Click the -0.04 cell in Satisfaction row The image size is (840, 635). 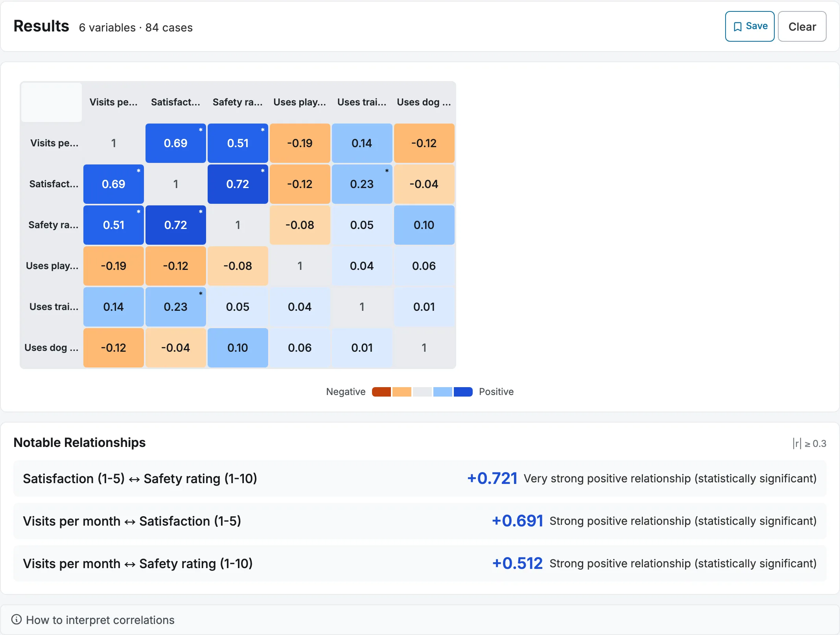[424, 184]
